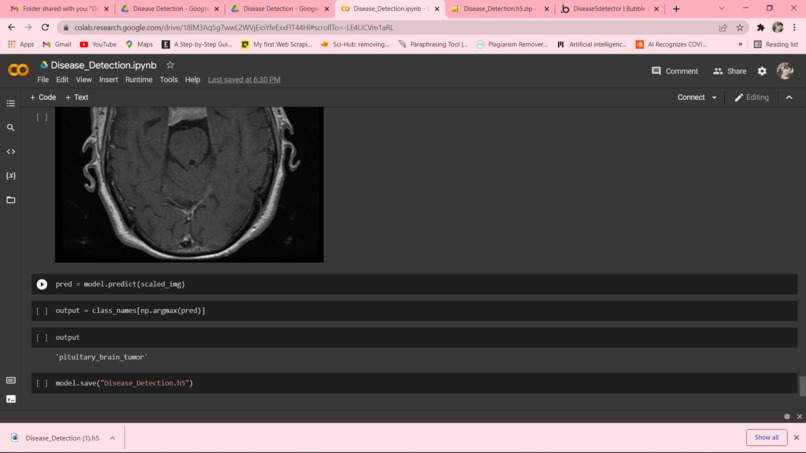Click the run bracket of output cell
The height and width of the screenshot is (453, 806).
tap(42, 338)
